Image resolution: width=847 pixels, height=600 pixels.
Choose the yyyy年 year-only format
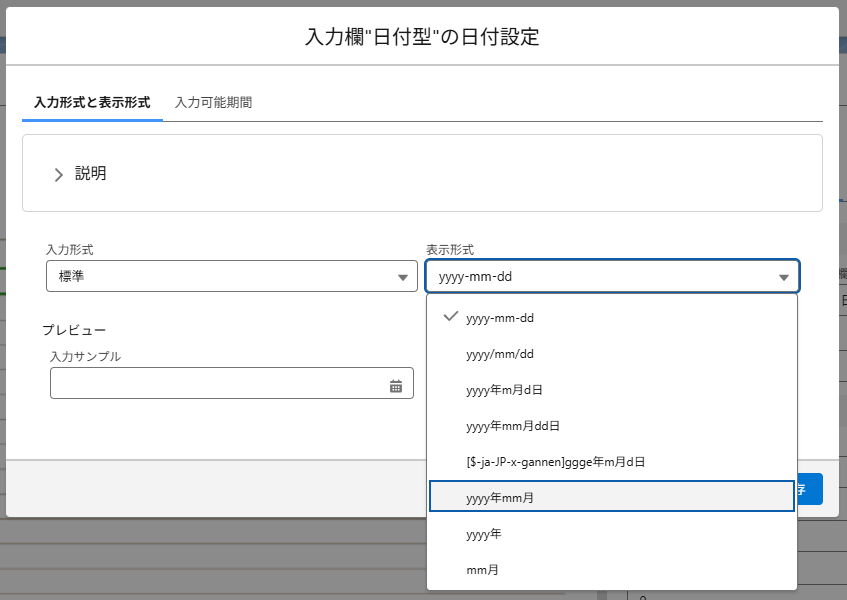click(484, 534)
